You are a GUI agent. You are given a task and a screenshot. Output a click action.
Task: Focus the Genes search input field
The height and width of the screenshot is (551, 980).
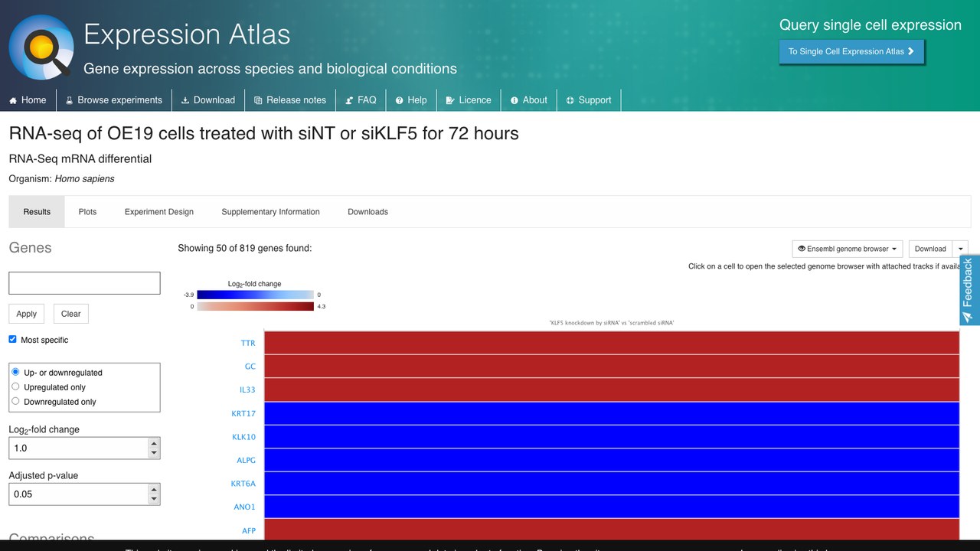84,283
